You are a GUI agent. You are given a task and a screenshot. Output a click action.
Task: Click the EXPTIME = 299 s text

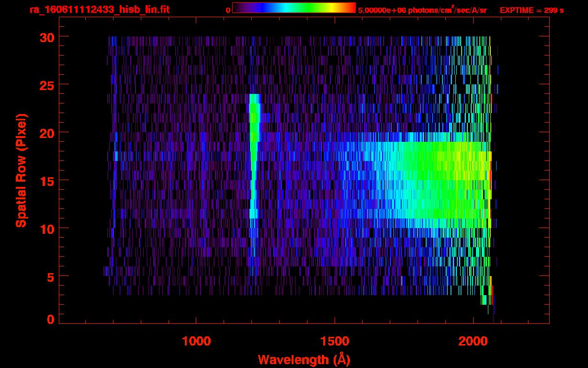[x=531, y=10]
